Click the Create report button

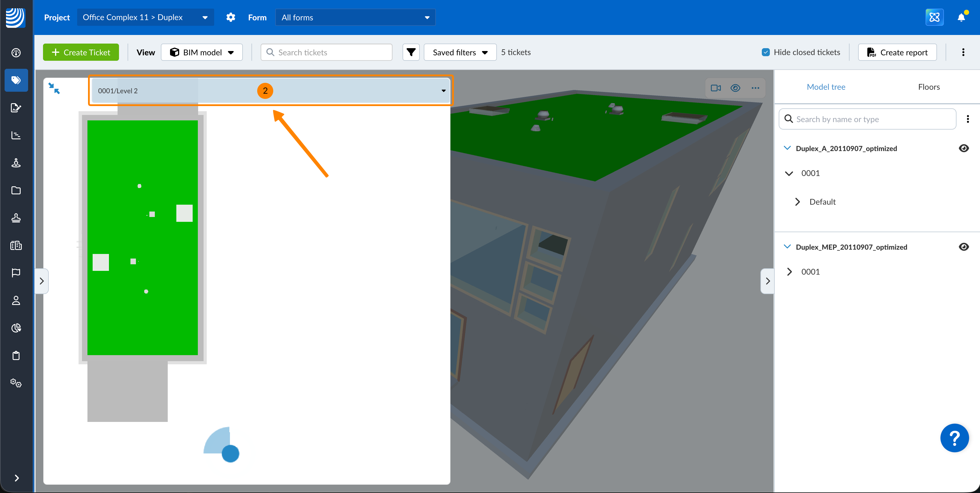(897, 52)
